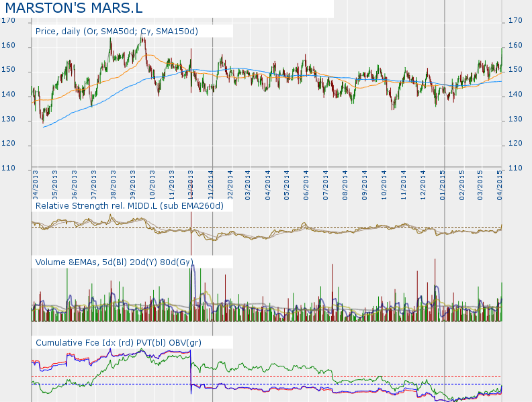Screen dimensions: 532x402
Task: Click the 01/2014 date label
Action: (x=210, y=185)
